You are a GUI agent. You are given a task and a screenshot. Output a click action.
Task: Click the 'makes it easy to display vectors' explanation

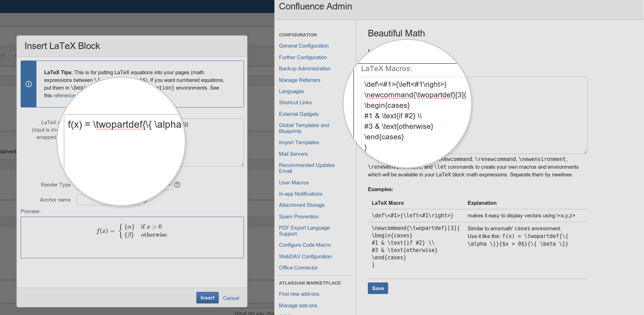[521, 216]
